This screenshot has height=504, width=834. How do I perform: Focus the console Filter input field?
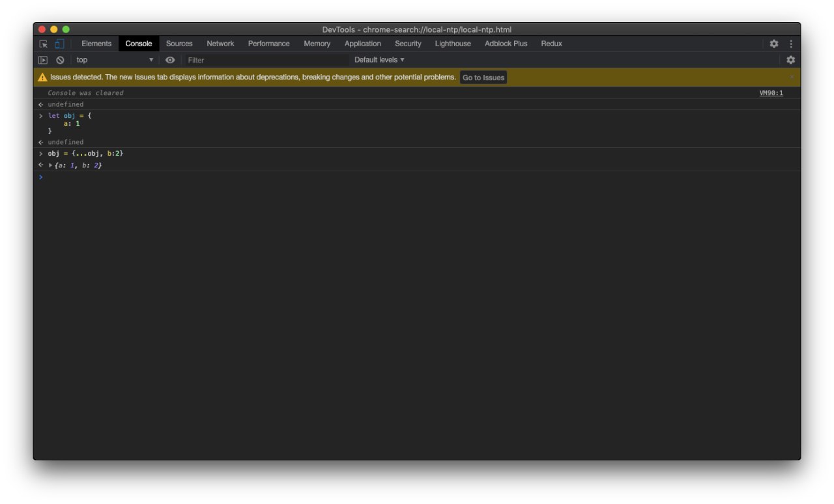pyautogui.click(x=267, y=60)
